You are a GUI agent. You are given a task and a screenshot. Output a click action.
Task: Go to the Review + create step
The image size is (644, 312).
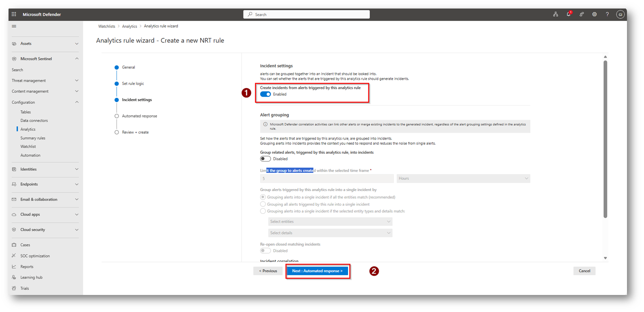tap(135, 132)
